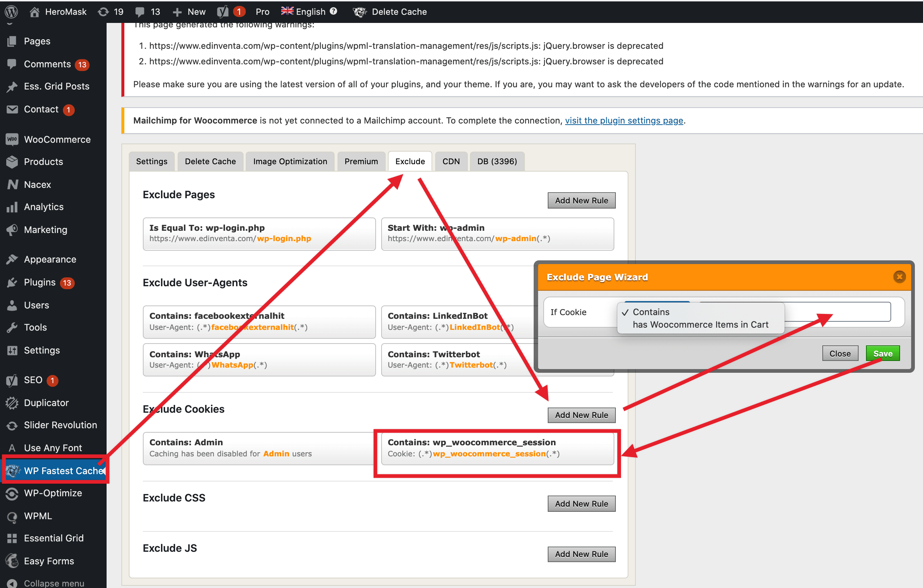Click the Essential Grid icon

(12, 538)
